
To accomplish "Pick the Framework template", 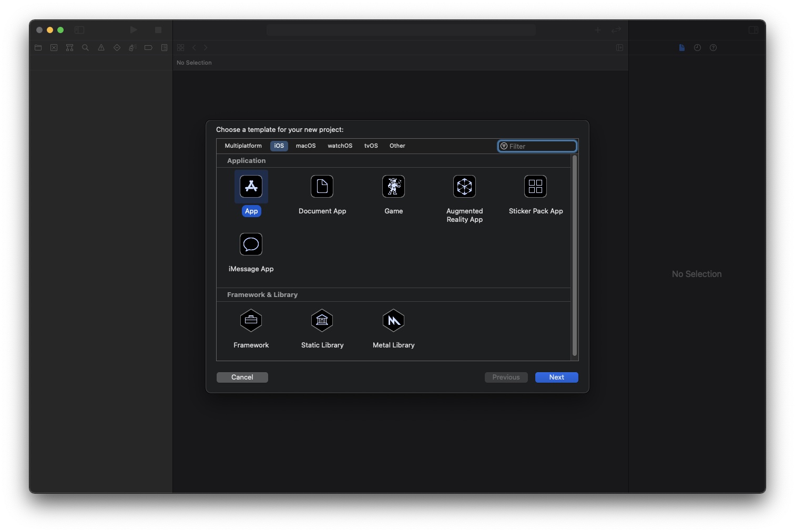I will point(251,320).
